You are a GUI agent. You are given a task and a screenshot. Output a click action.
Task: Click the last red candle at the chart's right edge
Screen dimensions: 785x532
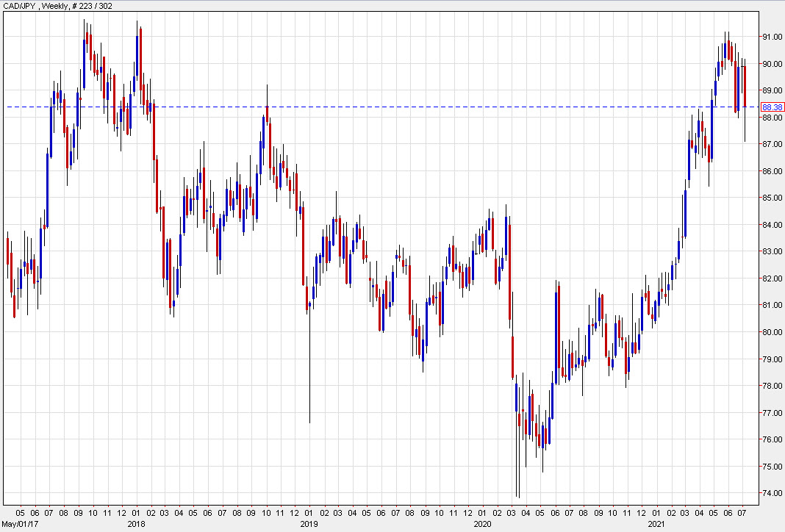(745, 87)
